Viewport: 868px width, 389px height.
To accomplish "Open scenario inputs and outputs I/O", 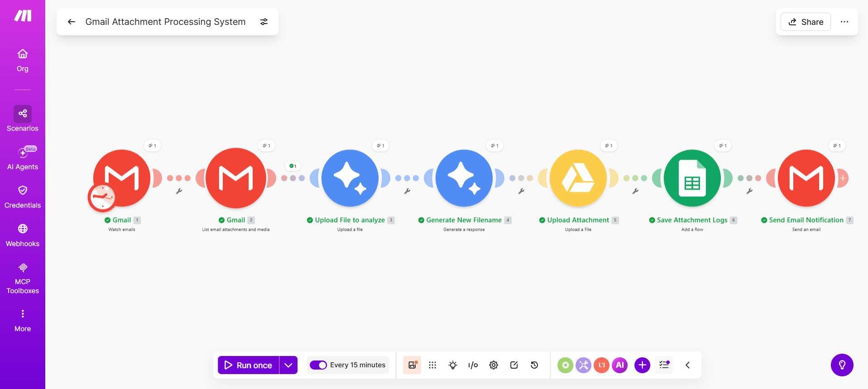I will click(473, 365).
